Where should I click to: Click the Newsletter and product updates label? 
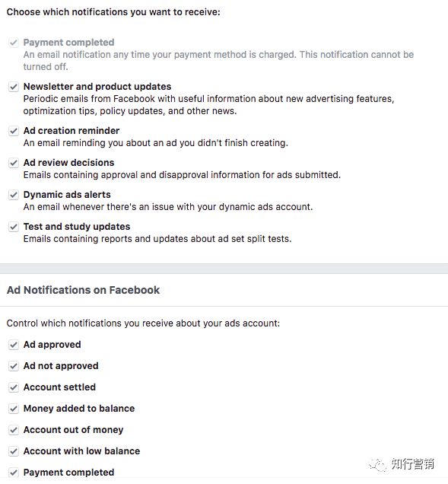[x=97, y=87]
